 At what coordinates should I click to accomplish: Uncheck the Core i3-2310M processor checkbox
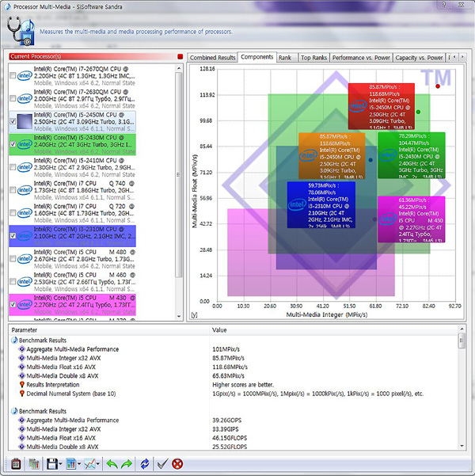click(x=13, y=235)
